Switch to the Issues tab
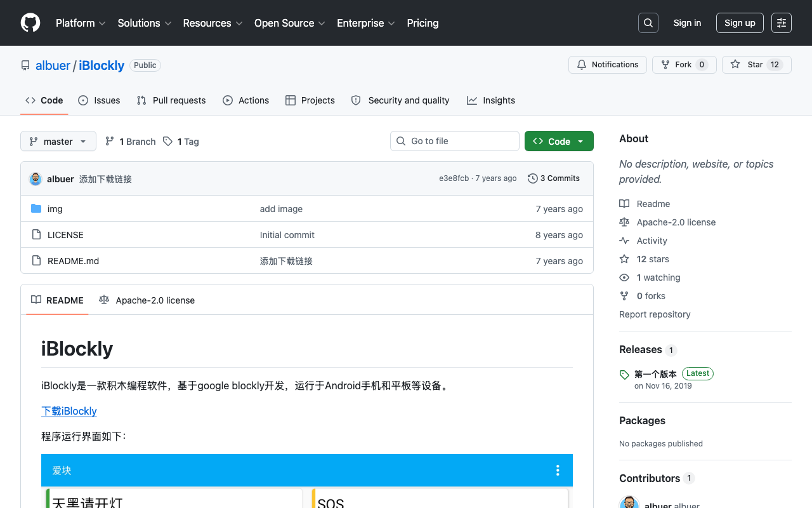Image resolution: width=812 pixels, height=508 pixels. coord(99,100)
